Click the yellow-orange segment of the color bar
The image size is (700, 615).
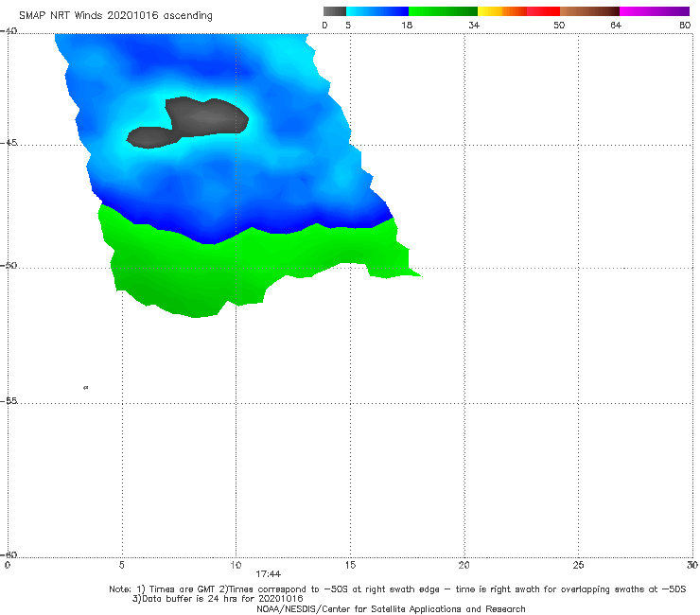[501, 11]
